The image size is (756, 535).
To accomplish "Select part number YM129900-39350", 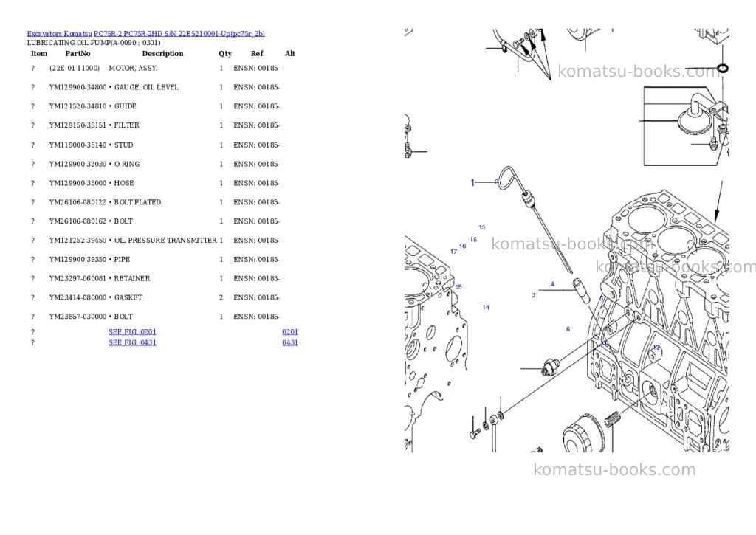I will click(x=78, y=259).
